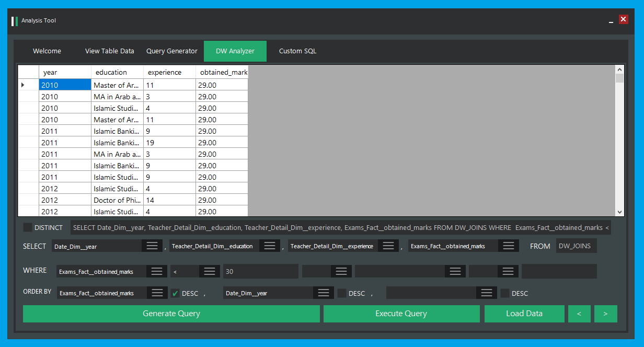The width and height of the screenshot is (644, 347).
Task: Click the obtained_mark column header
Action: coord(222,72)
